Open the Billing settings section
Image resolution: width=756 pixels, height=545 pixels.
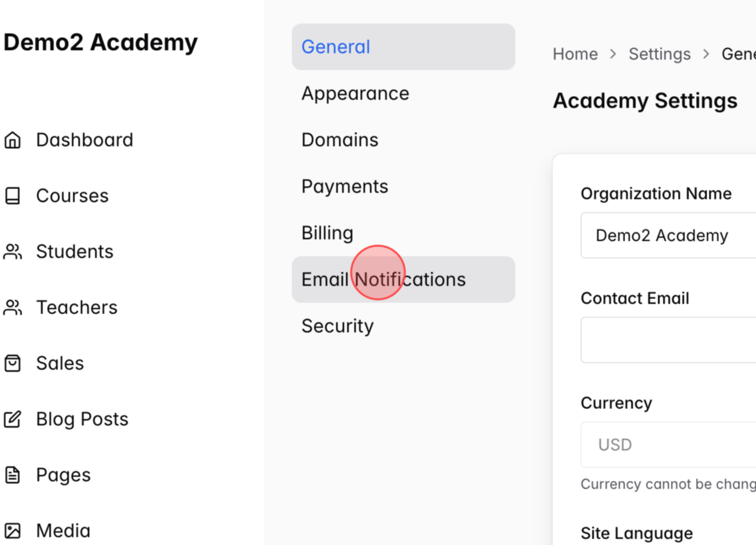tap(327, 233)
